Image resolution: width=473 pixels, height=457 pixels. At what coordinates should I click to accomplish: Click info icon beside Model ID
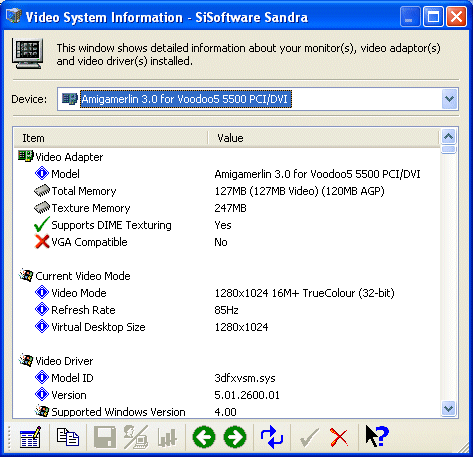pos(42,378)
